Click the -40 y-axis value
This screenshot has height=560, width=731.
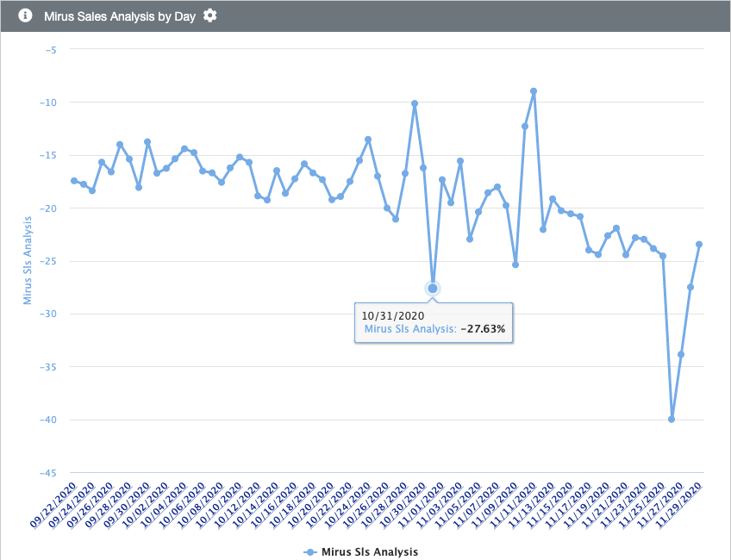[x=48, y=420]
